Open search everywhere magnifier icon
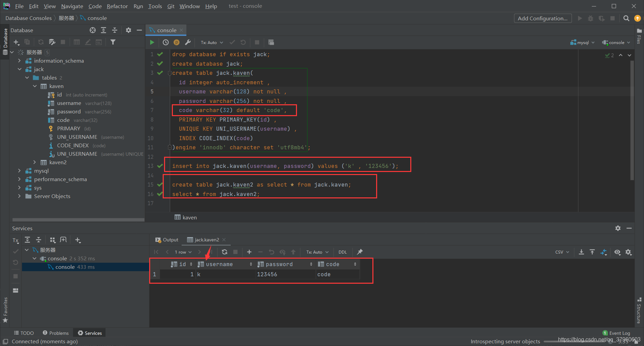The height and width of the screenshot is (346, 644). pyautogui.click(x=626, y=18)
